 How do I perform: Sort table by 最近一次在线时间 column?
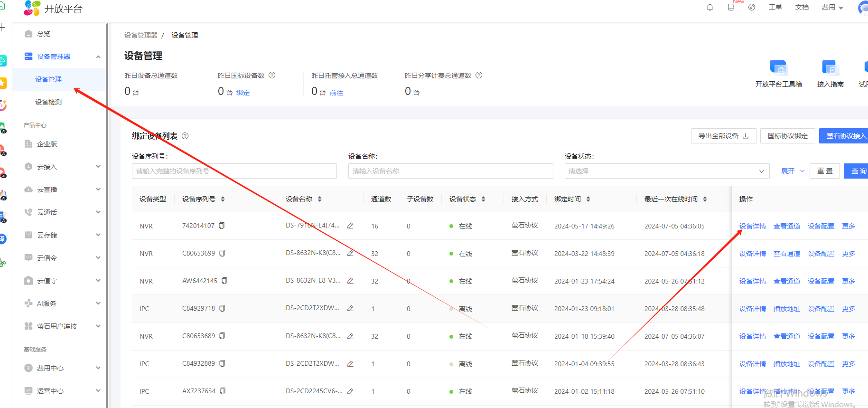point(705,199)
